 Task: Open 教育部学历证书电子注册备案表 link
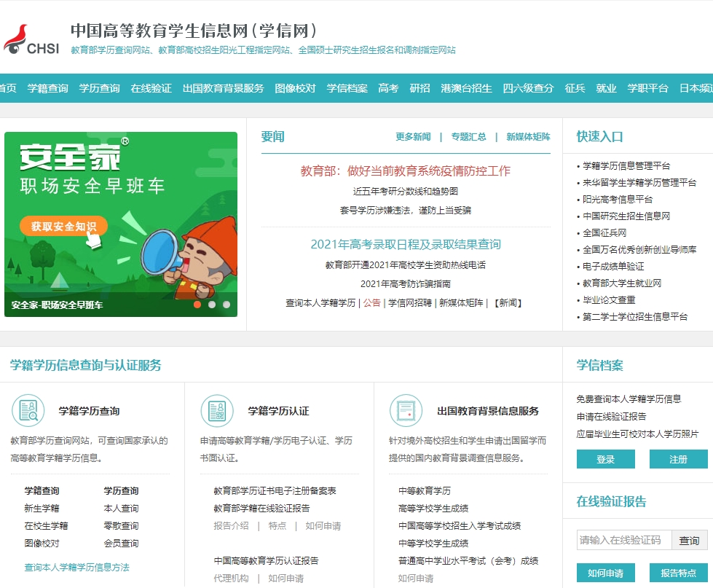click(275, 491)
